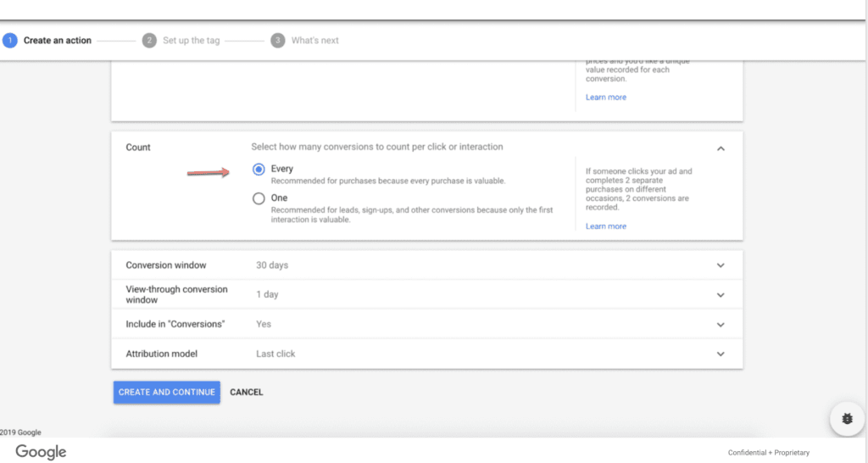The height and width of the screenshot is (463, 868).
Task: Collapse the Count section chevron
Action: tap(721, 148)
